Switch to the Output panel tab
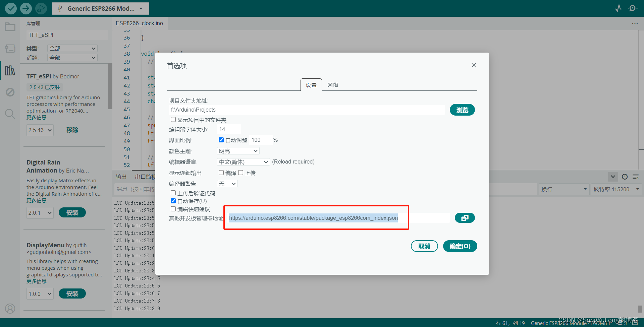Screen dimensions: 644x327 coord(121,177)
